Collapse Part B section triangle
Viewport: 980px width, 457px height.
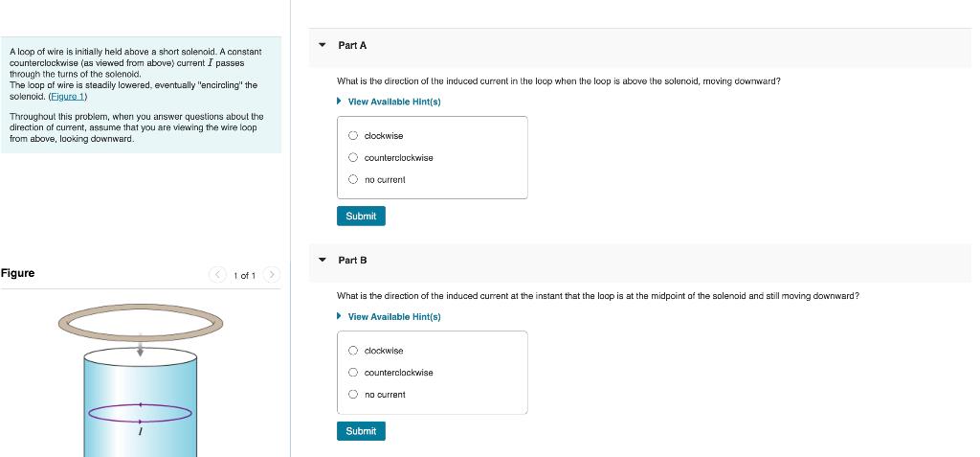(x=323, y=260)
